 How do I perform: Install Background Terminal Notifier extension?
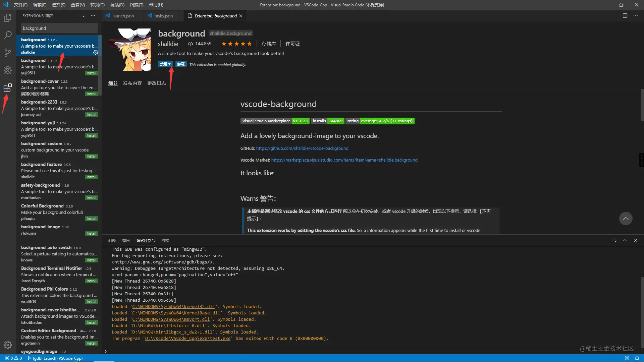(91, 281)
